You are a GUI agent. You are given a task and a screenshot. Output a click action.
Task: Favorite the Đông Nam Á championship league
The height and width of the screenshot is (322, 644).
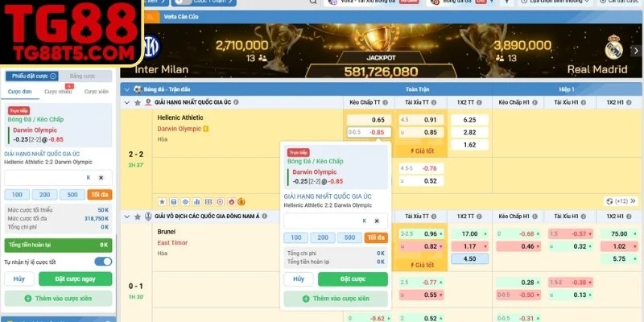pyautogui.click(x=138, y=217)
